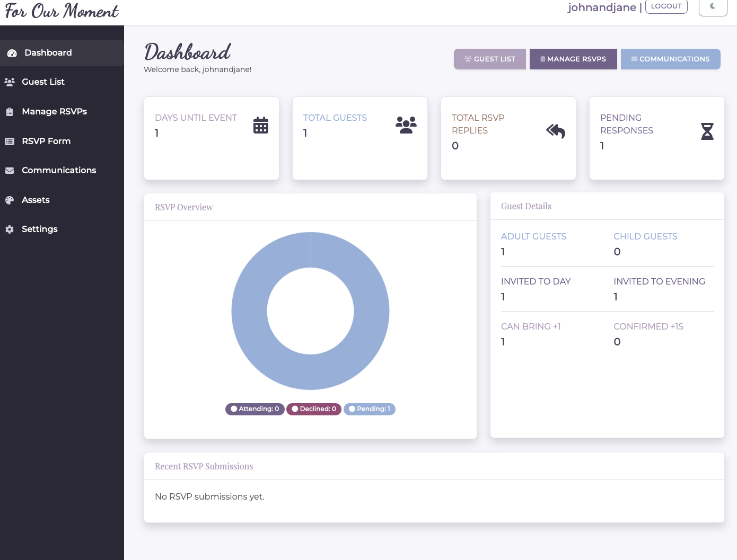
Task: Toggle the Declined: 0 chart legend
Action: (313, 409)
